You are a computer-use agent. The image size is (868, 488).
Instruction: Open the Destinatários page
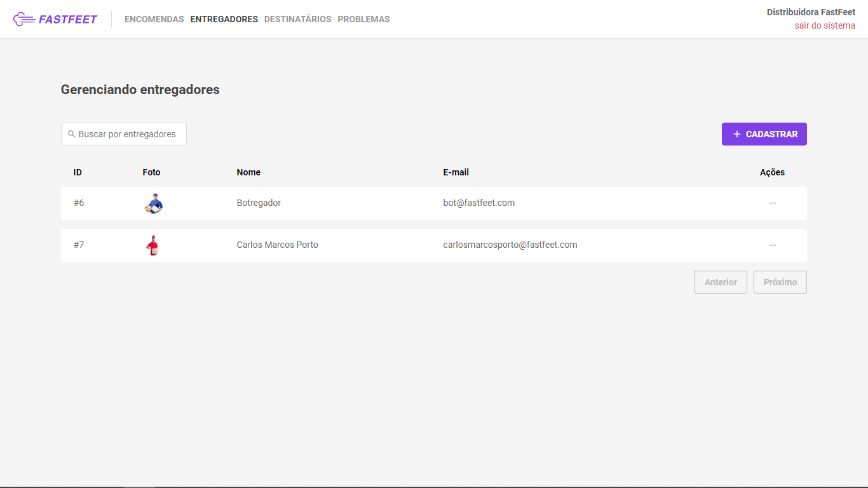click(298, 19)
